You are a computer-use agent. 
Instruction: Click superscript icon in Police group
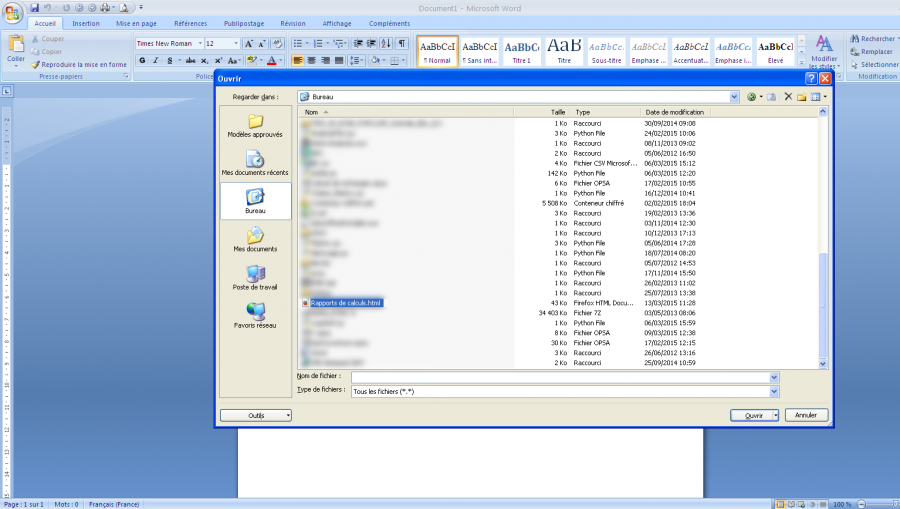(218, 60)
